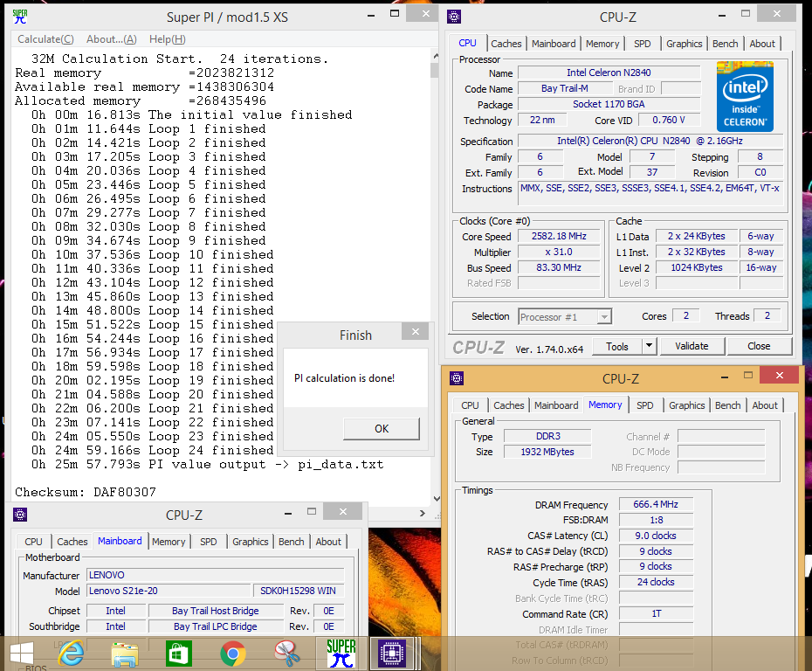Click the Manufacturer field LENOVO
The height and width of the screenshot is (671, 812).
[216, 575]
